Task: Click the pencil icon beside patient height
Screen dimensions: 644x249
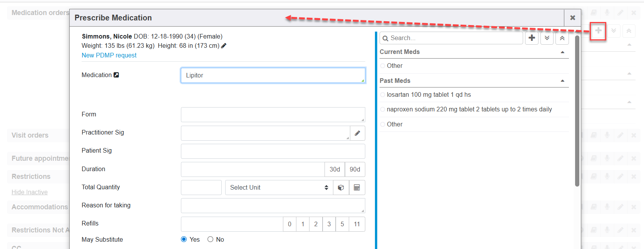Action: (224, 46)
